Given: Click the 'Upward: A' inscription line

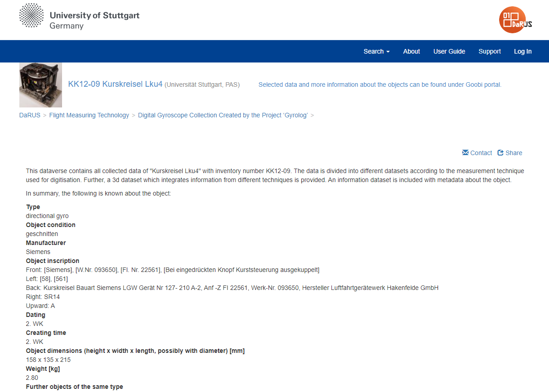Looking at the screenshot, I should coord(40,306).
